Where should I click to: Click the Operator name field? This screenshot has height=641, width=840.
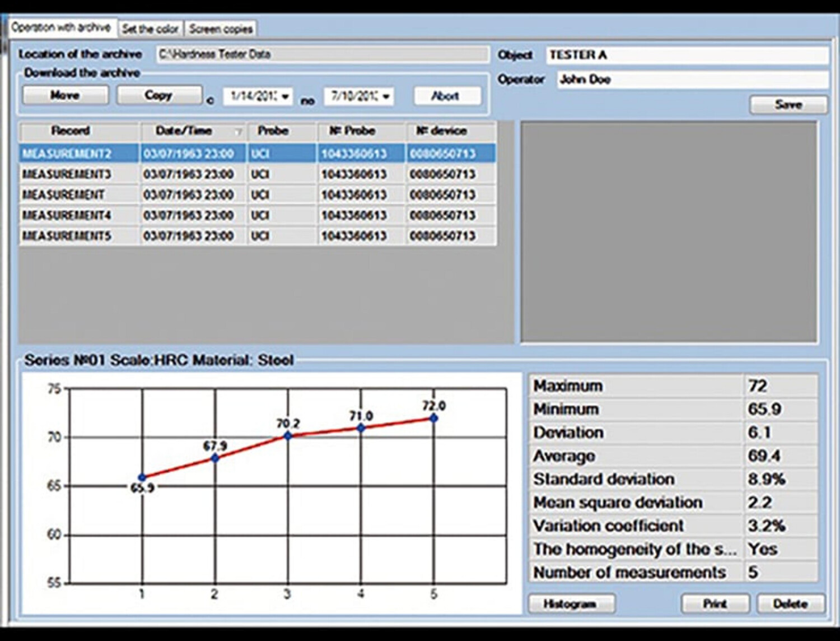click(692, 80)
